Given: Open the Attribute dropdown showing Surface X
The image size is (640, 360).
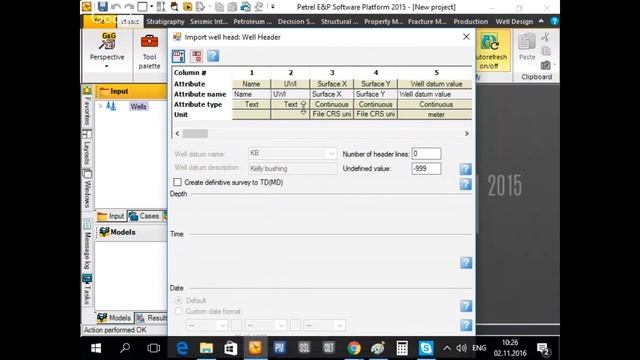Looking at the screenshot, I should (332, 84).
